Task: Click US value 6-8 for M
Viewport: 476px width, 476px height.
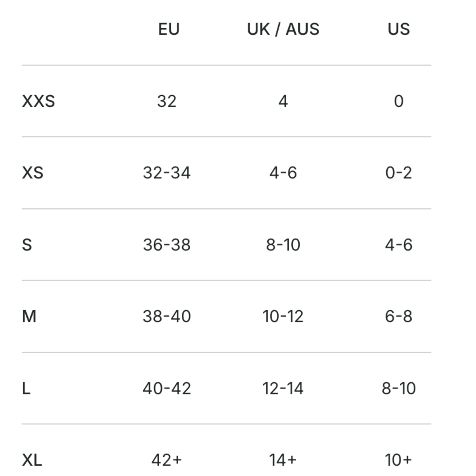Action: click(x=398, y=316)
